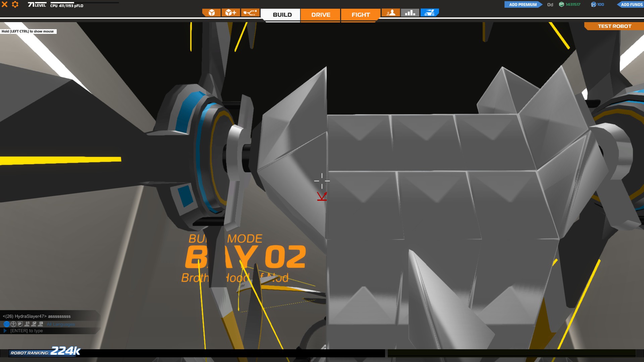Open the bar-chart leaderboard icon
Viewport: 644px width, 362px height.
pyautogui.click(x=410, y=13)
